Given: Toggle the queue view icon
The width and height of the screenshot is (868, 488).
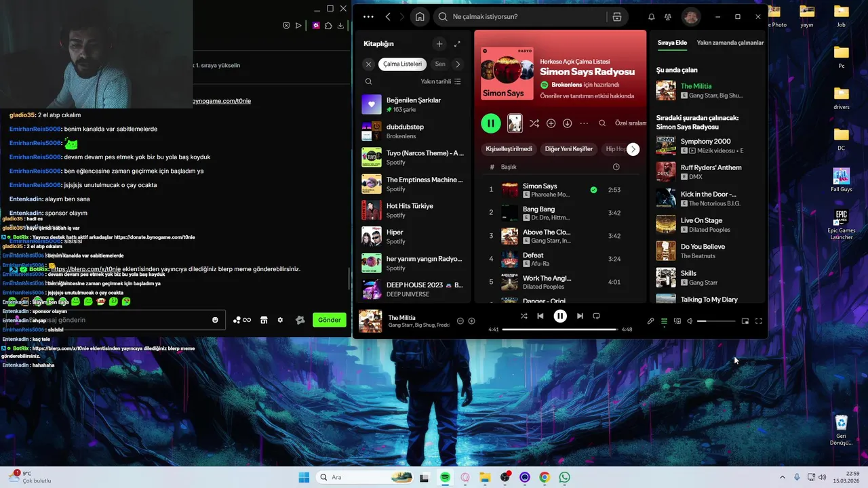Looking at the screenshot, I should pos(665,321).
